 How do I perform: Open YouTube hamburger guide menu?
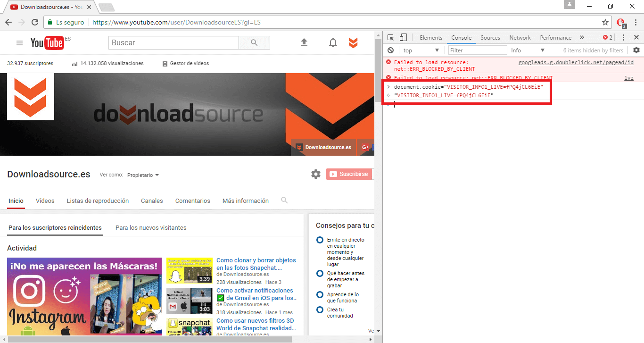click(x=19, y=43)
